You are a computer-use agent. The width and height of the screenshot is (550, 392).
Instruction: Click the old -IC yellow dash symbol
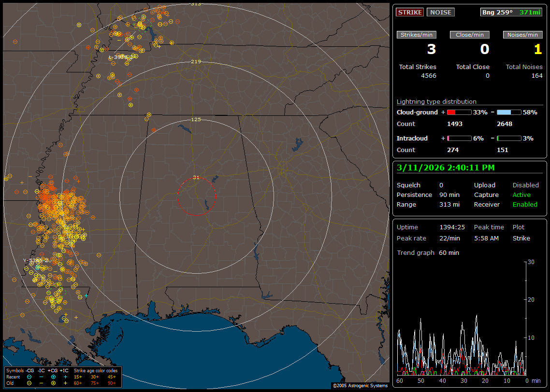(x=41, y=383)
